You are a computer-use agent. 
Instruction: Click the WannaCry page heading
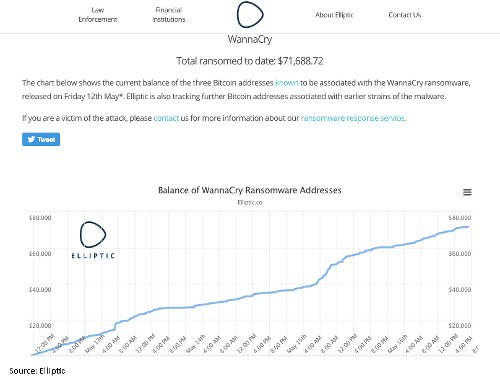(x=250, y=39)
